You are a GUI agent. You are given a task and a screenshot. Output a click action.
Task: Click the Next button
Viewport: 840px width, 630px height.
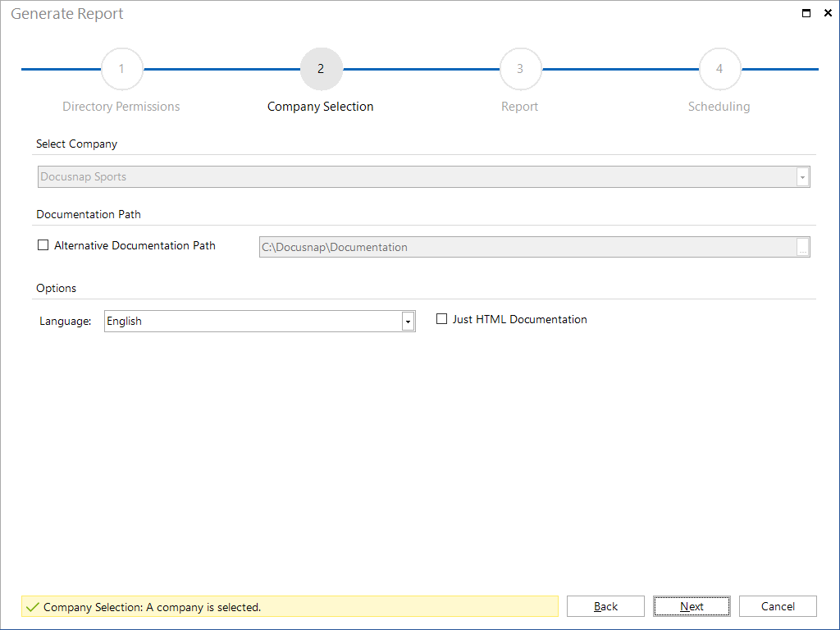692,606
